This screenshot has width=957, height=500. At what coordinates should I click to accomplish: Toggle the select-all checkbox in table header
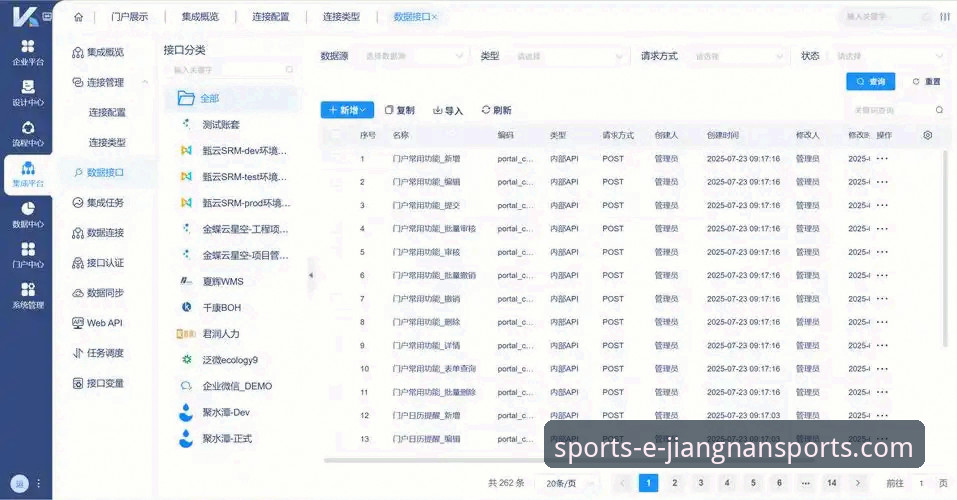pos(336,135)
